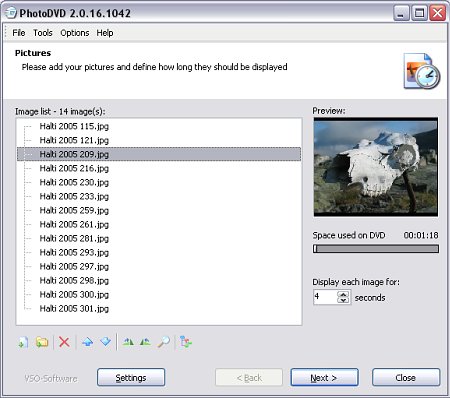Click the red X delete image icon

coord(64,342)
